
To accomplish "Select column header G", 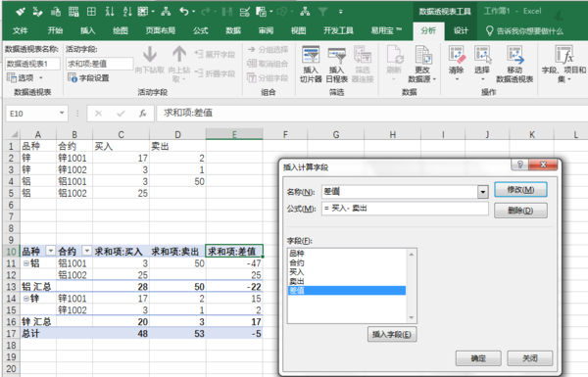I will [335, 134].
